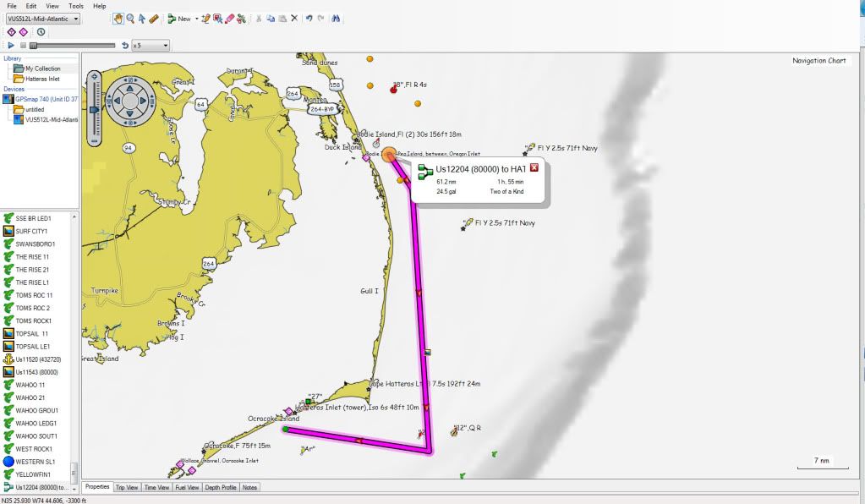The width and height of the screenshot is (865, 504).
Task: Select the pencil editing tool
Action: (x=207, y=17)
